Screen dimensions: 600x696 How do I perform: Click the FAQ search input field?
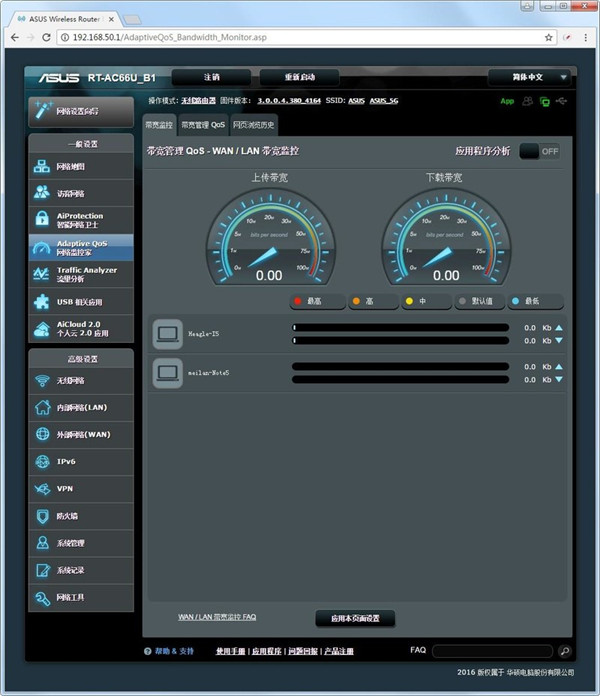click(x=492, y=651)
